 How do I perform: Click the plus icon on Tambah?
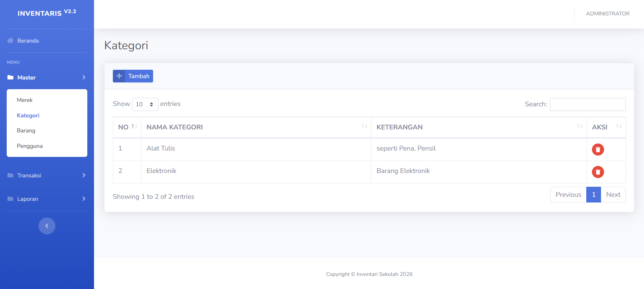(119, 76)
